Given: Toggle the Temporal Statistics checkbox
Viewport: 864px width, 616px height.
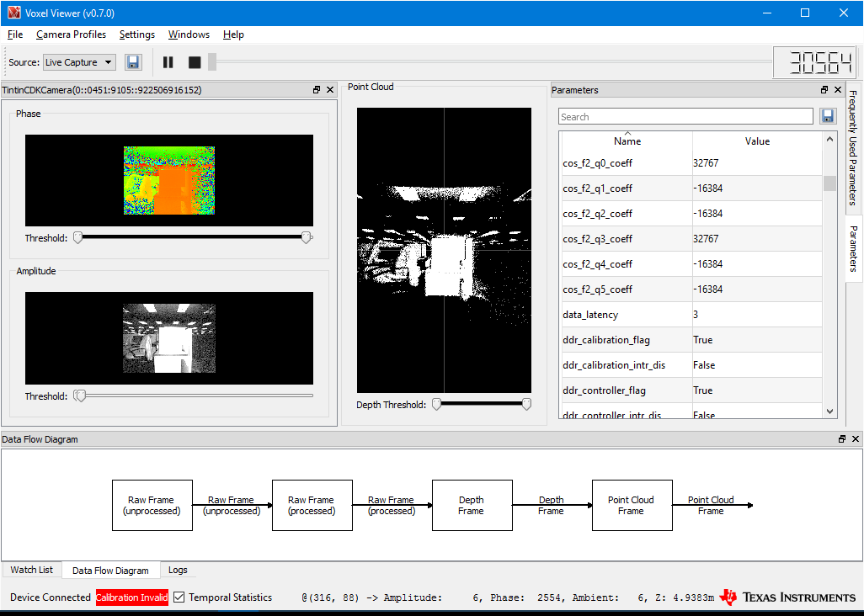Looking at the screenshot, I should pyautogui.click(x=179, y=597).
